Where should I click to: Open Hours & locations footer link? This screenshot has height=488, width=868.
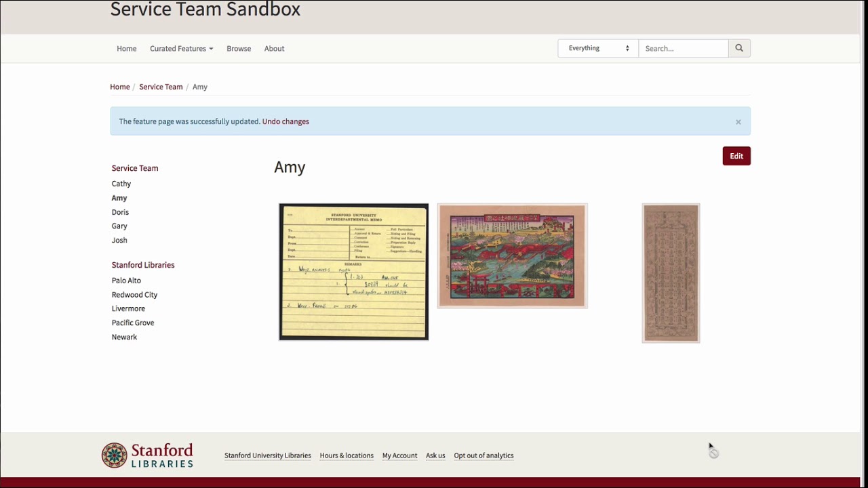click(x=347, y=455)
